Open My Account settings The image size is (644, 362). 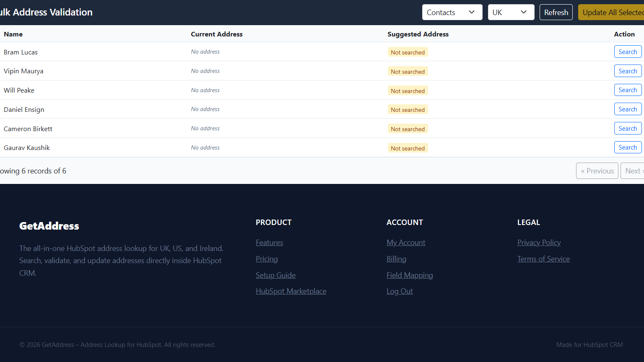click(406, 242)
